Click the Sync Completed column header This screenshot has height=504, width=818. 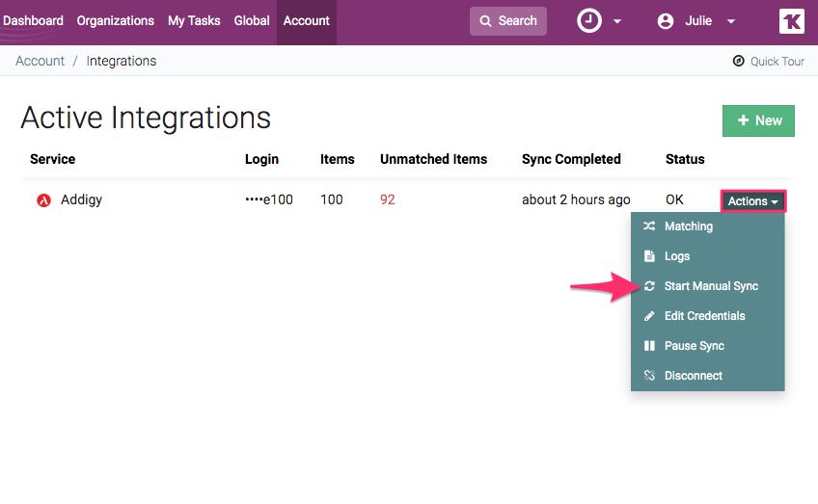point(571,159)
